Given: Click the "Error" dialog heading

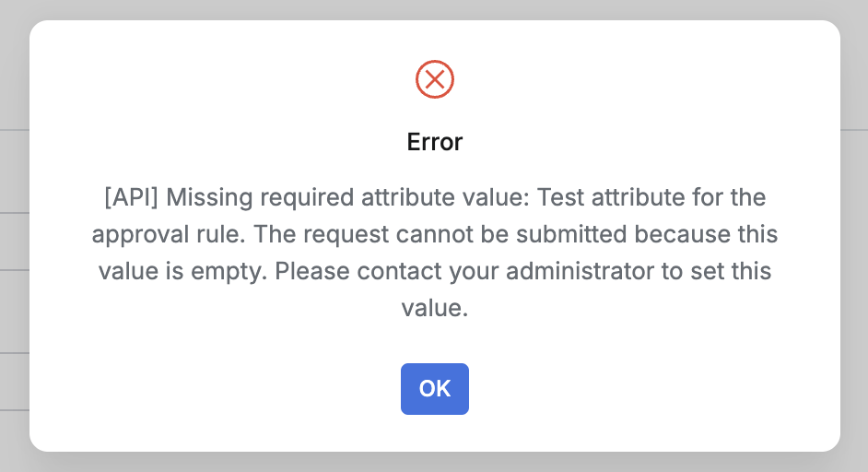Looking at the screenshot, I should tap(435, 142).
